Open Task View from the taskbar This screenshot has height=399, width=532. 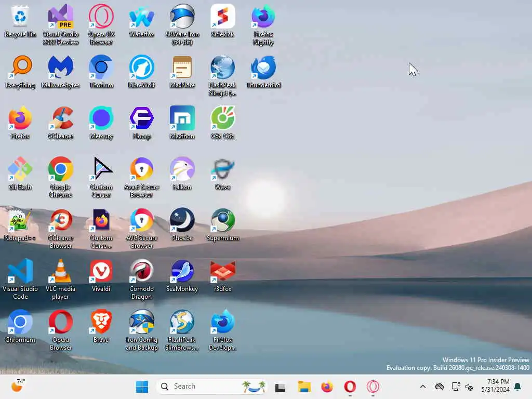click(280, 387)
